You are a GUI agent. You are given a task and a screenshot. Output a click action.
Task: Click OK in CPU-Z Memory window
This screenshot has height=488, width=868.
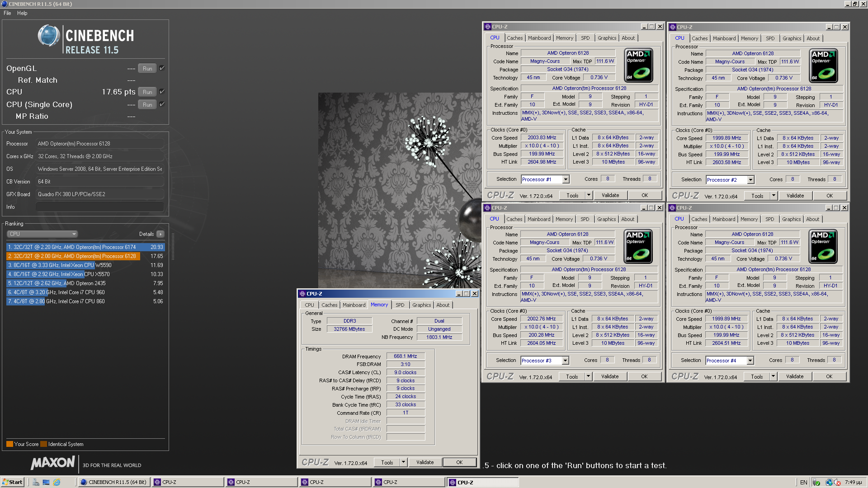(459, 462)
